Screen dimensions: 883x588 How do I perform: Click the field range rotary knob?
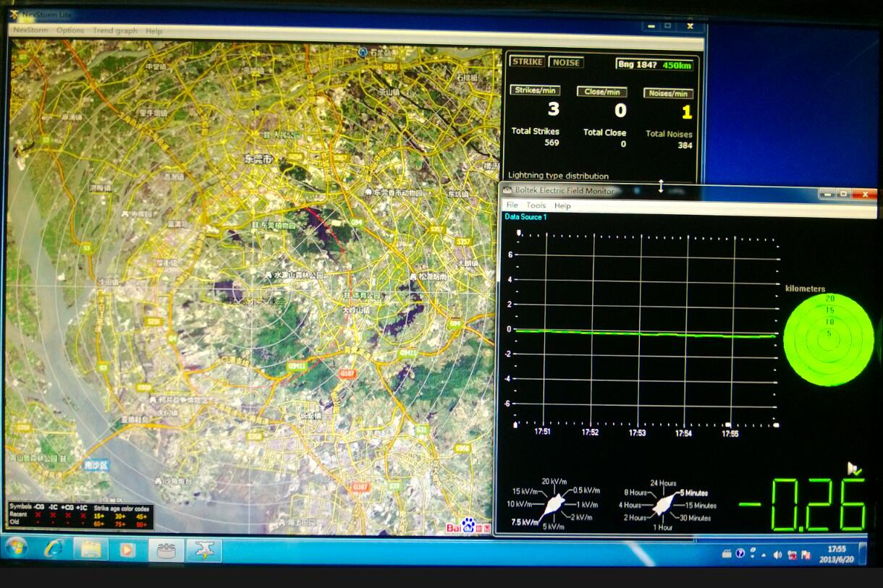coord(554,504)
